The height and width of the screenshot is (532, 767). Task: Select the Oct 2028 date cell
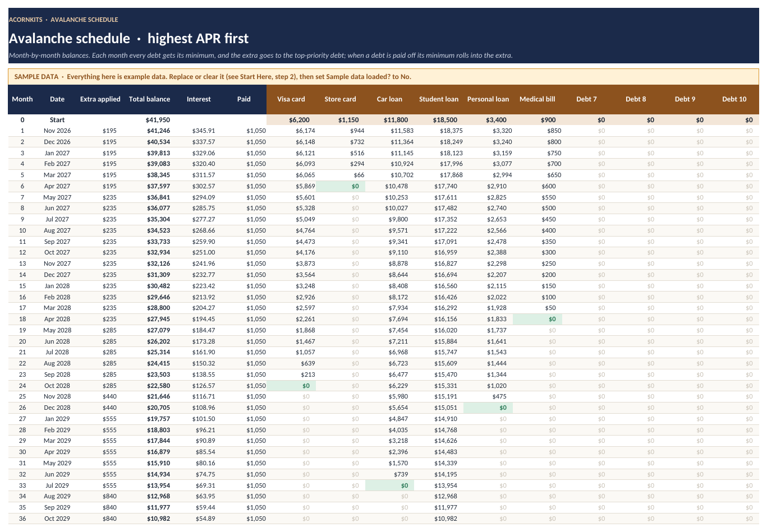coord(57,386)
